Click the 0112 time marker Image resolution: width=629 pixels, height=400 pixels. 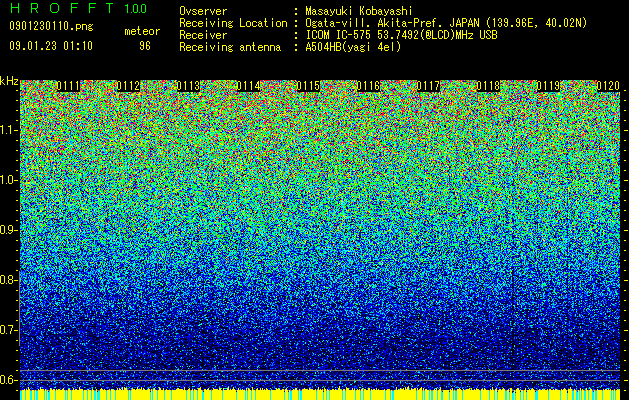[x=128, y=86]
